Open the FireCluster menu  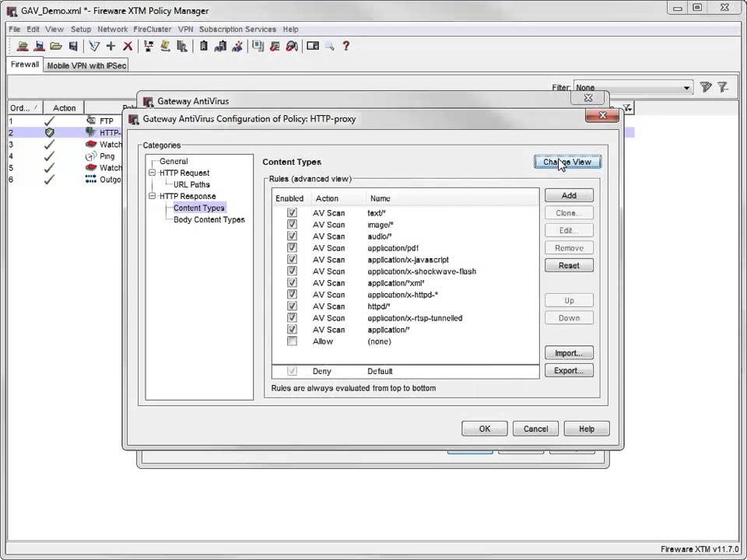[x=152, y=29]
